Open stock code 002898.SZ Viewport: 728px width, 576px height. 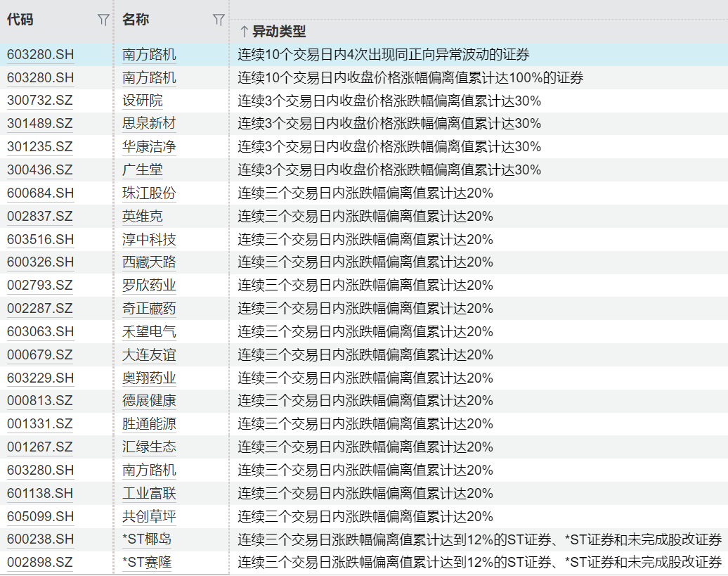(40, 563)
